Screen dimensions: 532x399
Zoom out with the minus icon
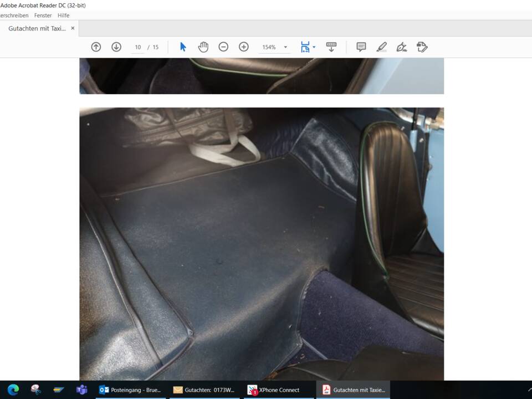223,47
